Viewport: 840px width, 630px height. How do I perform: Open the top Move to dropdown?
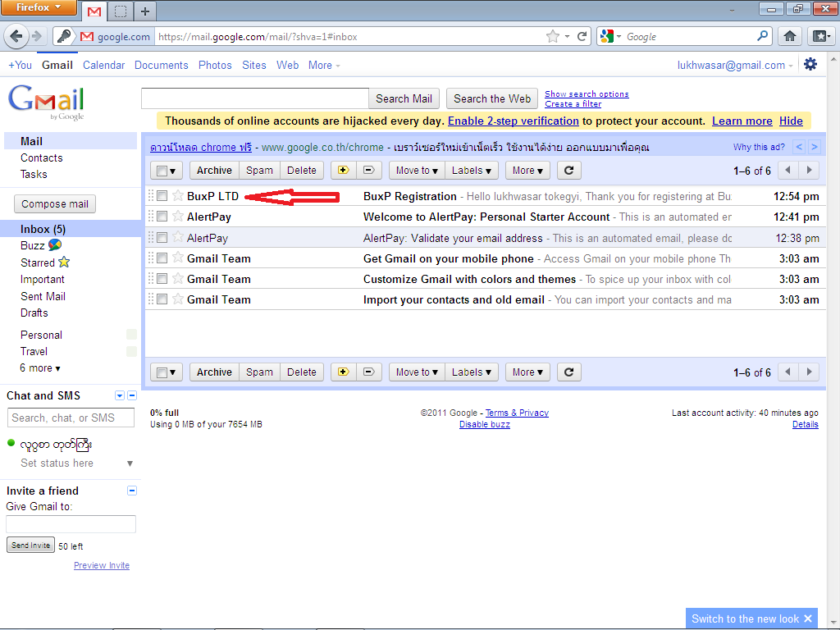click(x=417, y=171)
